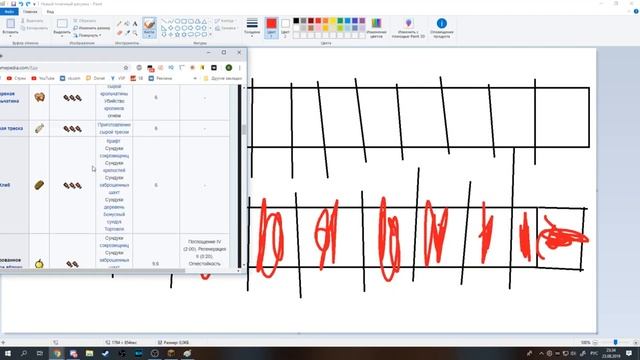Select the Color 2 white swatch button

(285, 27)
